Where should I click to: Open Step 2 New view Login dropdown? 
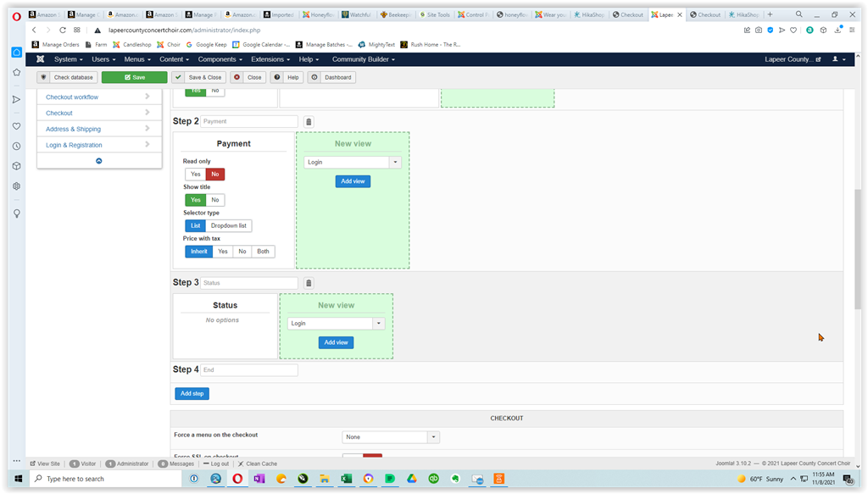click(353, 162)
